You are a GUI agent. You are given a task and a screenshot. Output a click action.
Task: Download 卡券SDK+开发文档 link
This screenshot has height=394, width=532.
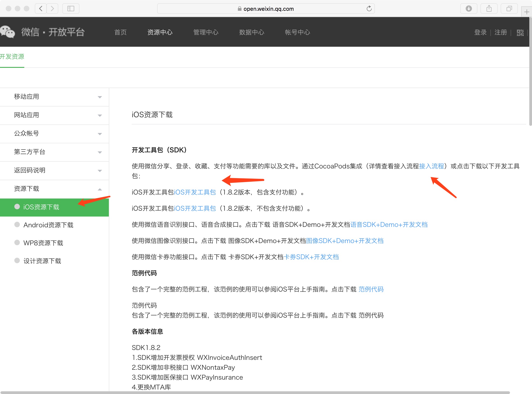[x=311, y=257]
